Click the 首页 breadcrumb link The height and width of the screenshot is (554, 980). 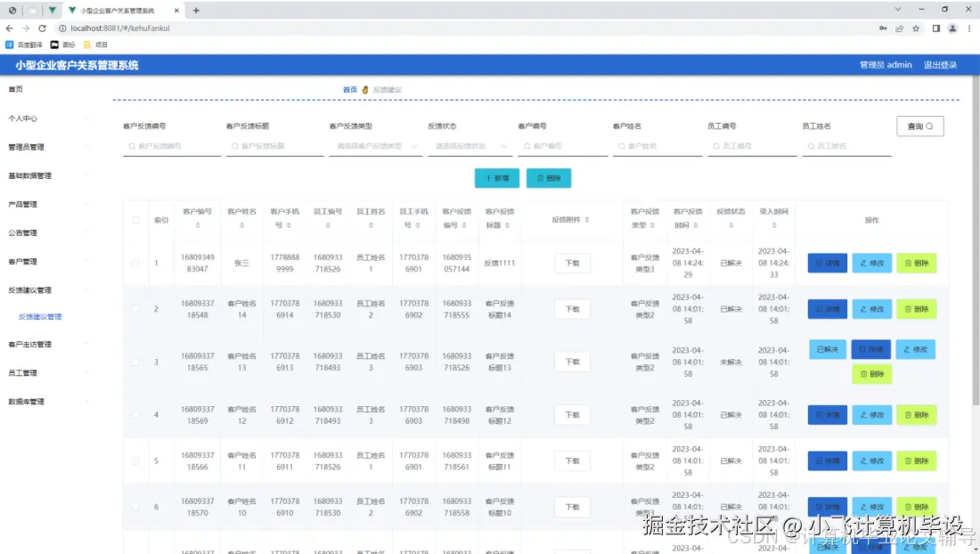[x=350, y=90]
